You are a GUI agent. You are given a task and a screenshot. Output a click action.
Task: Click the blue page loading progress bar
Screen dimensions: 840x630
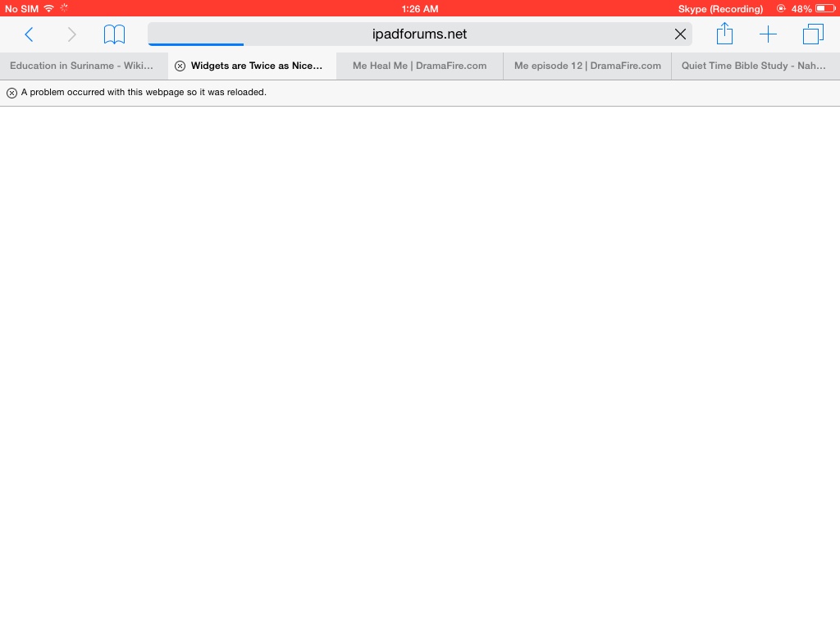196,44
